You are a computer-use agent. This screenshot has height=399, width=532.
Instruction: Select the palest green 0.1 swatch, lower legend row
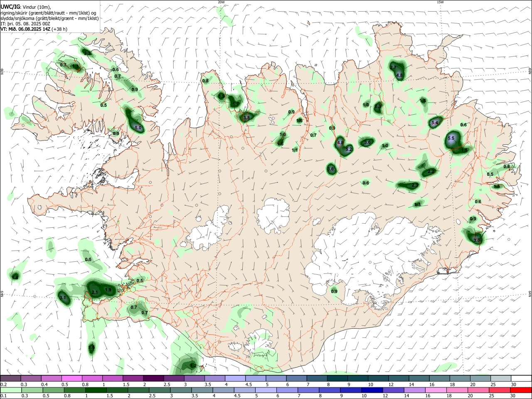pos(10,390)
